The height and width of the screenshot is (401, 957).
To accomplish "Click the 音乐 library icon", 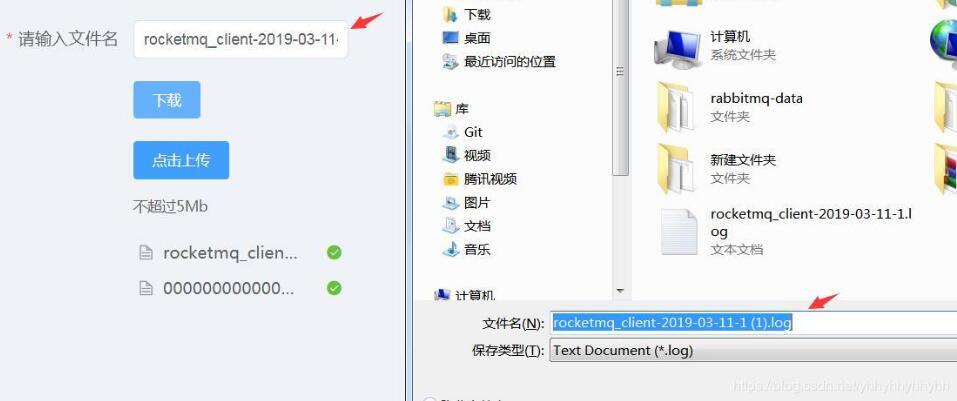I will tap(450, 249).
